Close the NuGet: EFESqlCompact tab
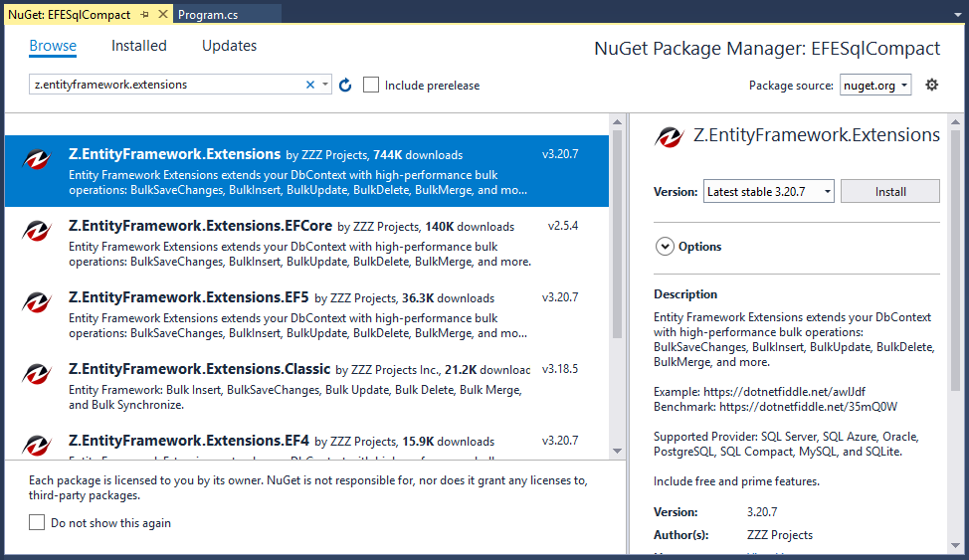Screen dimensions: 969x560 coord(163,14)
